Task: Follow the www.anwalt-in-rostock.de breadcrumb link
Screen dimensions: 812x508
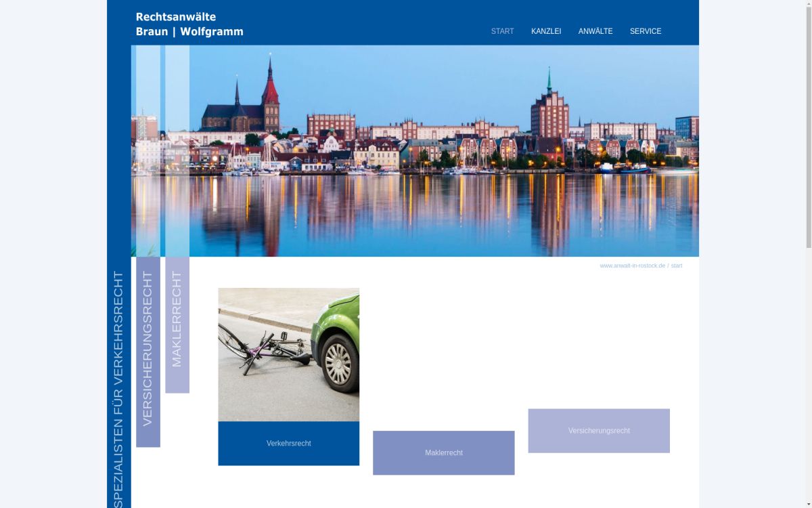Action: 631,266
